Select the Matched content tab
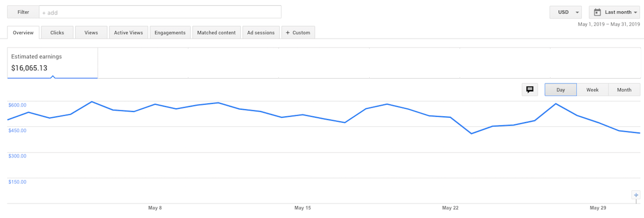Screen dimensions: 644x218 pyautogui.click(x=216, y=33)
